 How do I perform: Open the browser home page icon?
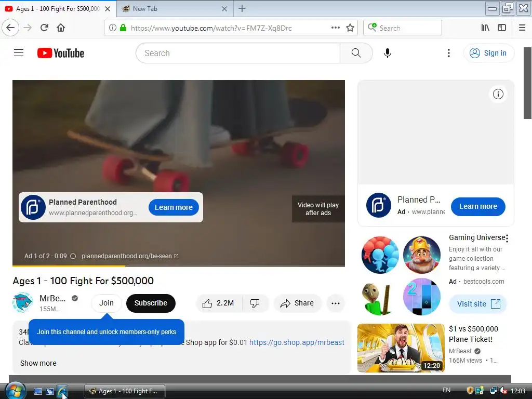click(x=61, y=28)
